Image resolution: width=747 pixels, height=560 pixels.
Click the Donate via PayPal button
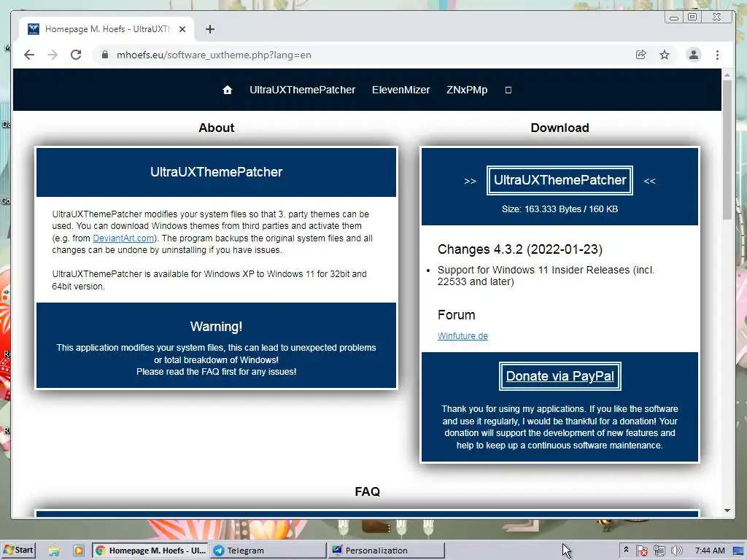(x=560, y=376)
